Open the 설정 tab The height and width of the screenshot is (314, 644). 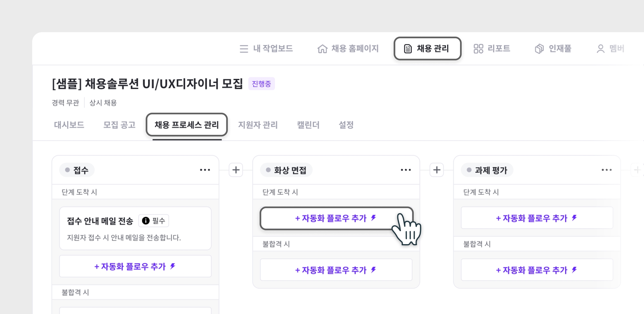pyautogui.click(x=346, y=125)
